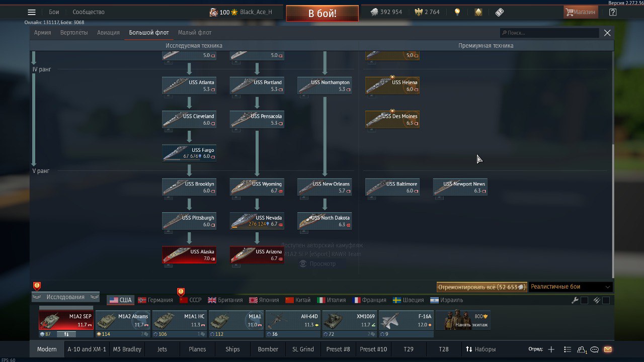644x362 pixels.
Task: Click the Поиск search field
Action: 549,33
